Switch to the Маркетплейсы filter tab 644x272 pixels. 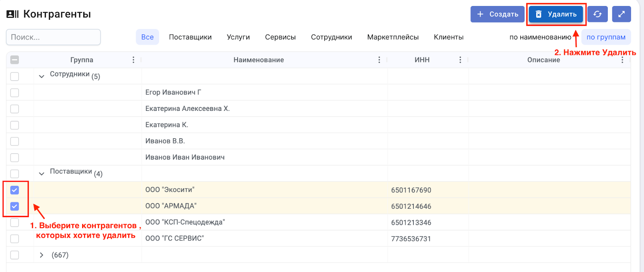pyautogui.click(x=392, y=37)
